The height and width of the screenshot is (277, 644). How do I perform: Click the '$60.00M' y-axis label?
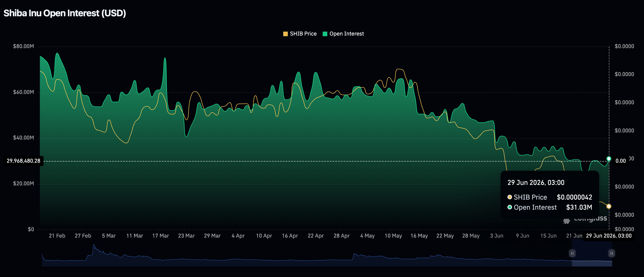23,92
